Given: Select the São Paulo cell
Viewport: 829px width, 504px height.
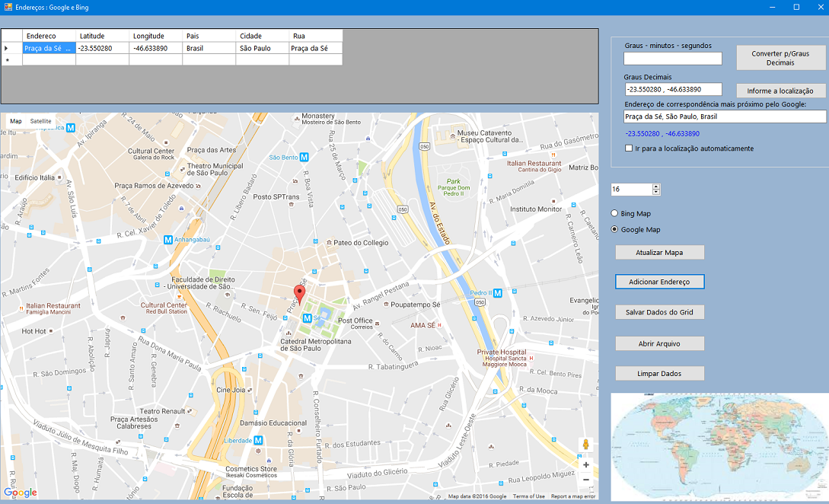Looking at the screenshot, I should point(263,48).
